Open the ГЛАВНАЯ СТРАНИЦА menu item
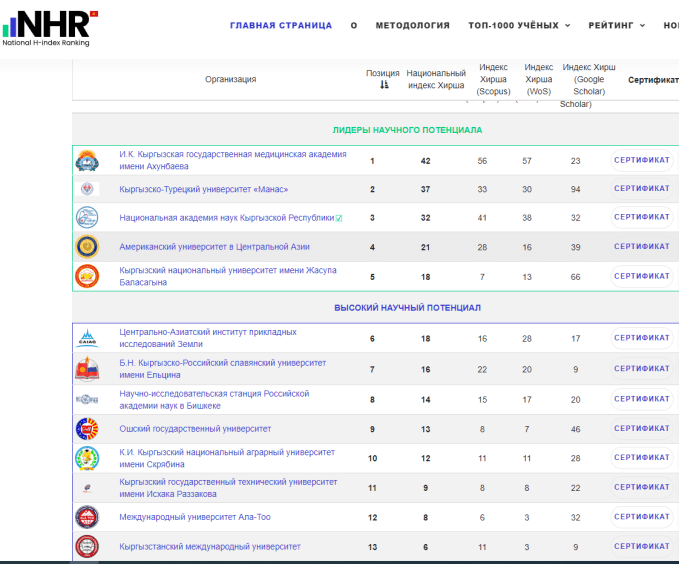The height and width of the screenshot is (564, 679). pos(281,26)
